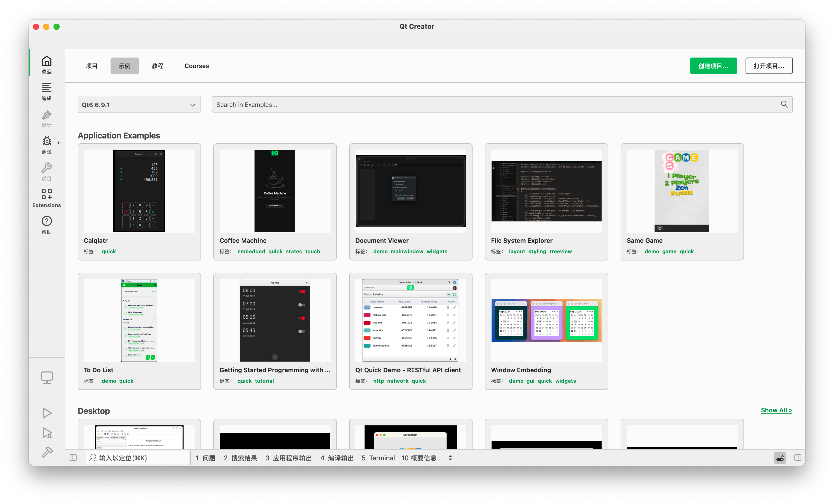
Task: Open the Qt6 6.9.1 version dropdown
Action: click(x=139, y=105)
